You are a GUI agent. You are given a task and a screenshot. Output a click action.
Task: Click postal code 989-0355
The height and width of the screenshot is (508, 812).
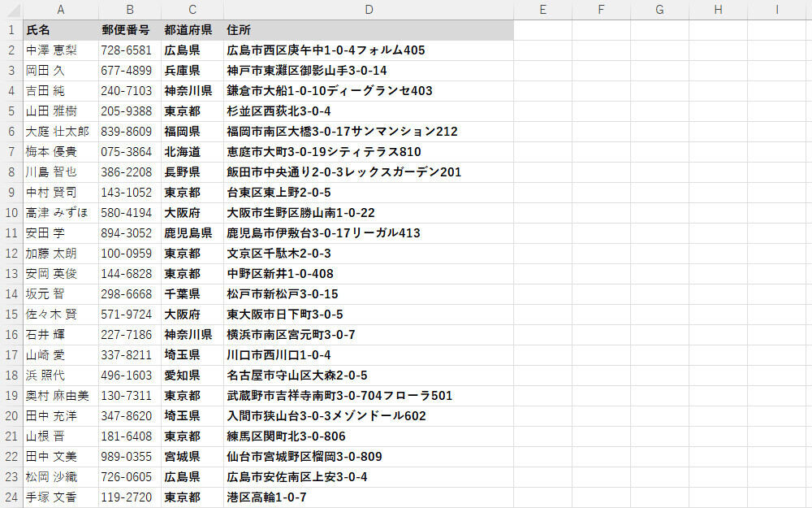coord(129,457)
